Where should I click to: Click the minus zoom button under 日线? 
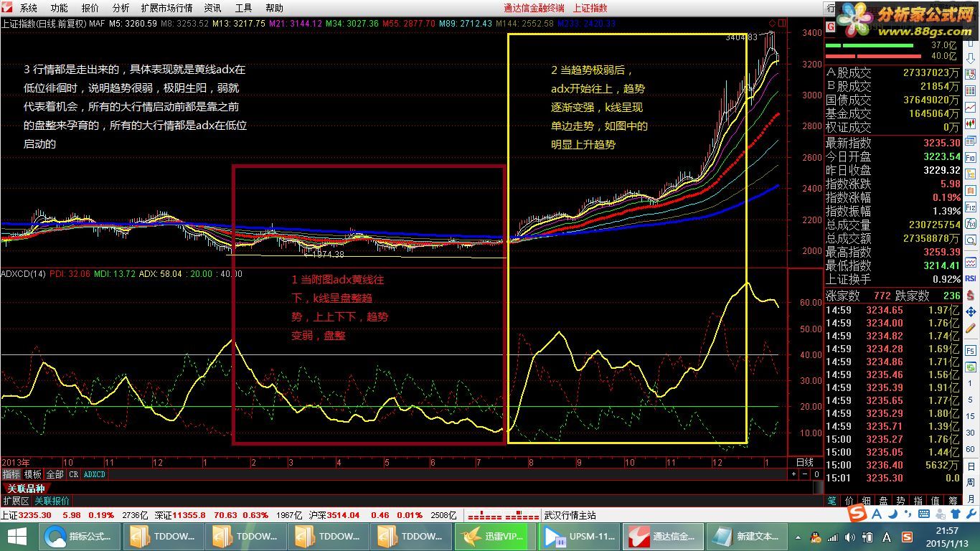point(805,474)
